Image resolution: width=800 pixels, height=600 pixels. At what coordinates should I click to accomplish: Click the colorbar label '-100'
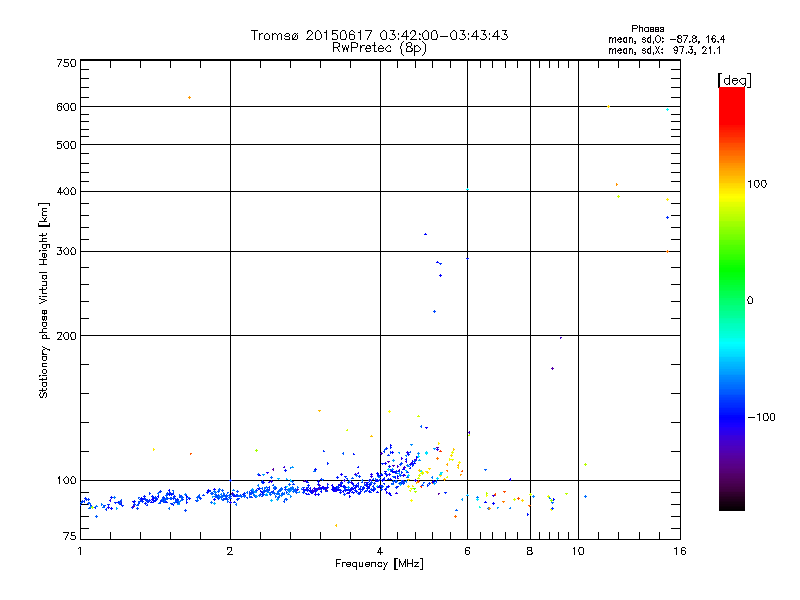[761, 417]
